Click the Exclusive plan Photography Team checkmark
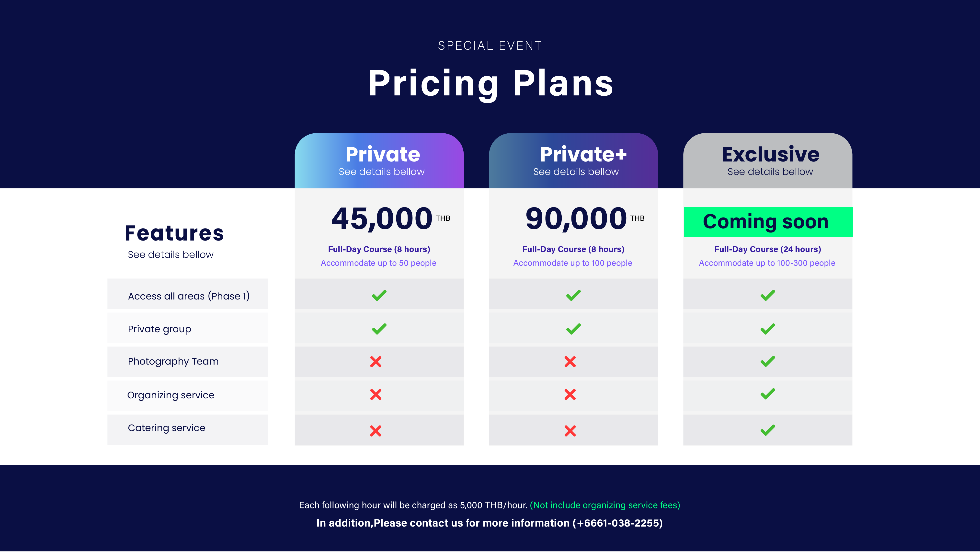Image resolution: width=980 pixels, height=552 pixels. tap(768, 361)
